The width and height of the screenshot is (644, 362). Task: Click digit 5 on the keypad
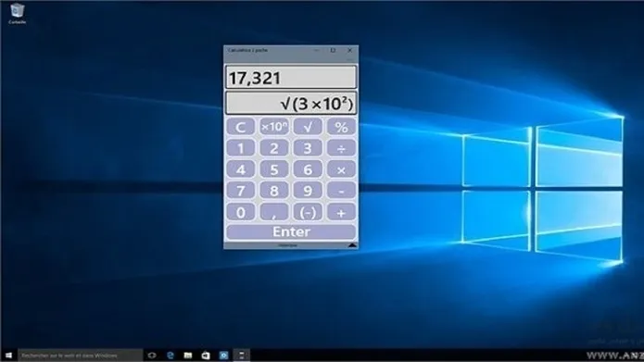[x=274, y=169]
